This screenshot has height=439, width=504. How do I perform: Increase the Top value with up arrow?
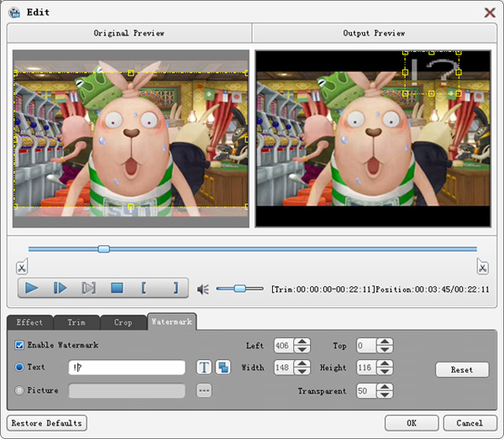coord(385,342)
